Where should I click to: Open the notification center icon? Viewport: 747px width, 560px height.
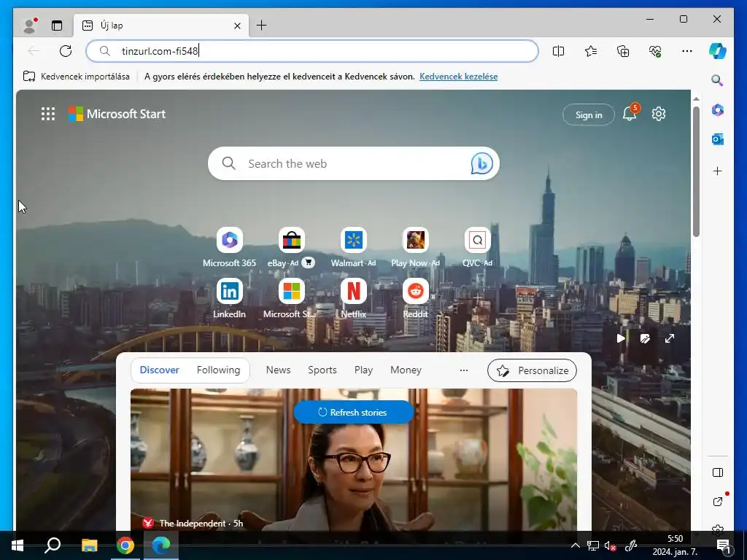(x=724, y=545)
